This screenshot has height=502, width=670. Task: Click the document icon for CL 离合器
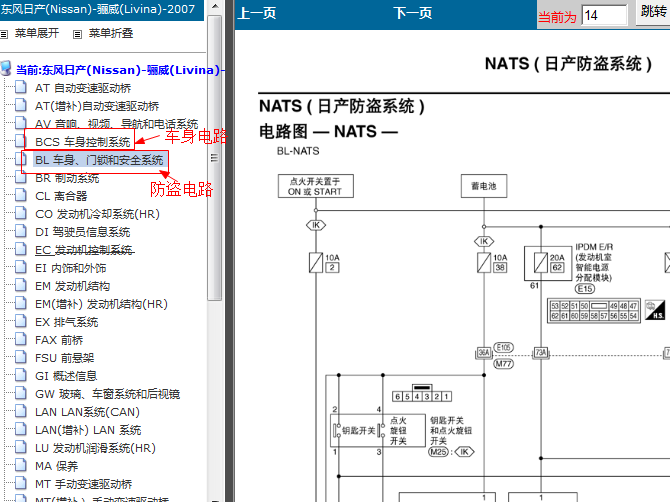(x=21, y=195)
